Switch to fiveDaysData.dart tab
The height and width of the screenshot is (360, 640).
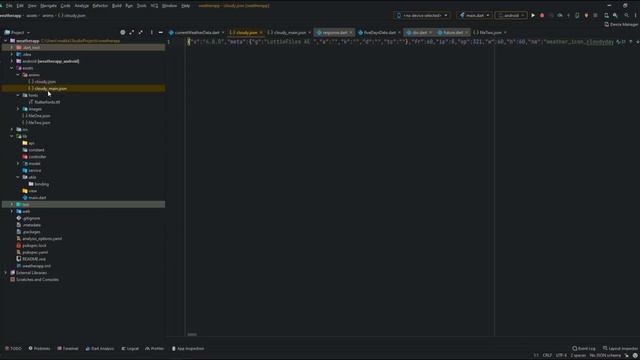379,32
